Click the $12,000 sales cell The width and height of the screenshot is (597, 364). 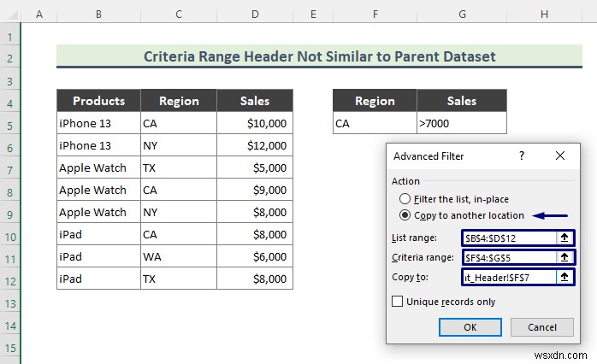pos(255,145)
